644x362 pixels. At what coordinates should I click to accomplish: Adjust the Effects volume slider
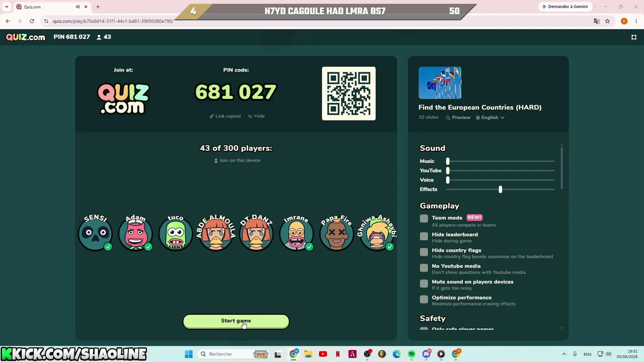coord(500,189)
